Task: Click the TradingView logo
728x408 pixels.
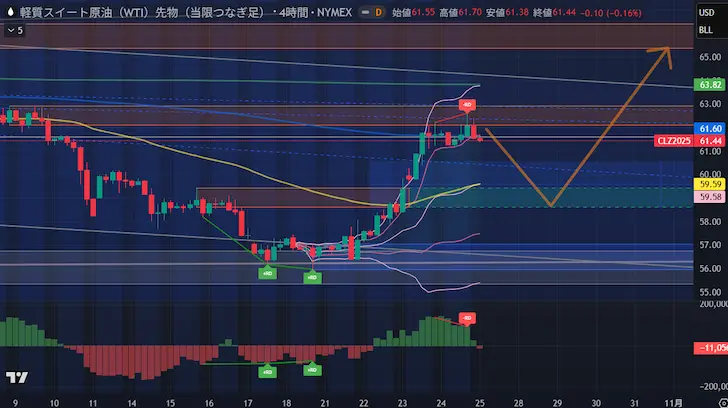Action: point(16,377)
